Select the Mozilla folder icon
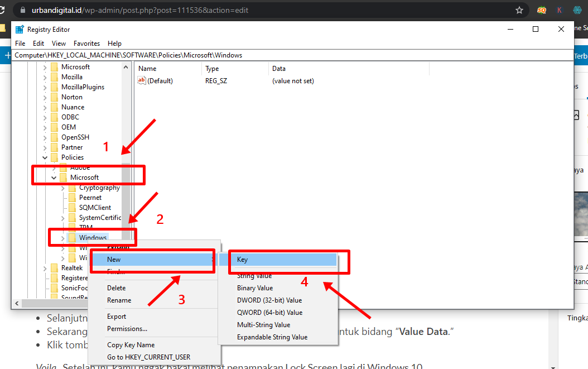Viewport: 588px width, 369px height. pyautogui.click(x=54, y=77)
